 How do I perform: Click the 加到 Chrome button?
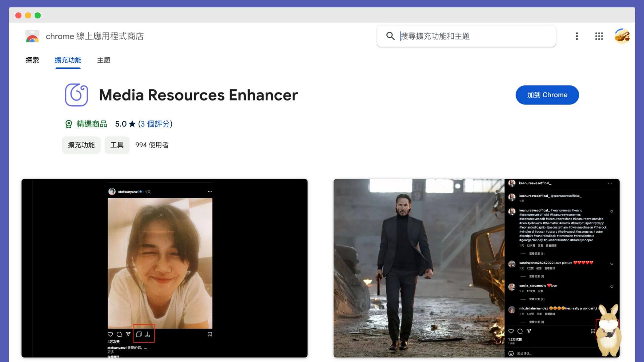547,95
